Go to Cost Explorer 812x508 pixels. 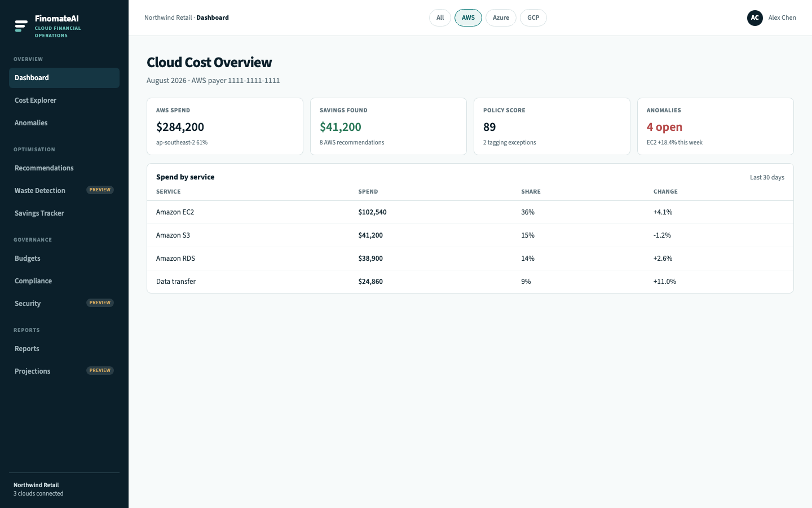pos(64,100)
